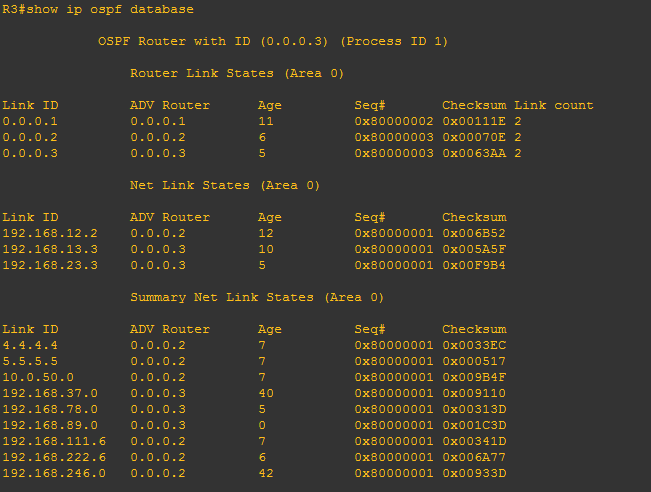
Task: Select checksum 0x00933D for 192.168.246.0
Action: pos(474,473)
